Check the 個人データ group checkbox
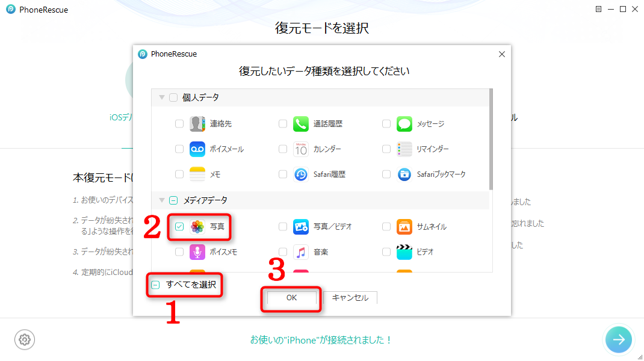This screenshot has height=361, width=644. 173,97
